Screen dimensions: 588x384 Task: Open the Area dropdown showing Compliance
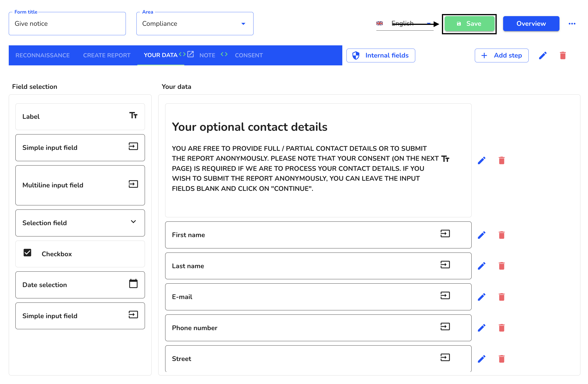tap(195, 23)
